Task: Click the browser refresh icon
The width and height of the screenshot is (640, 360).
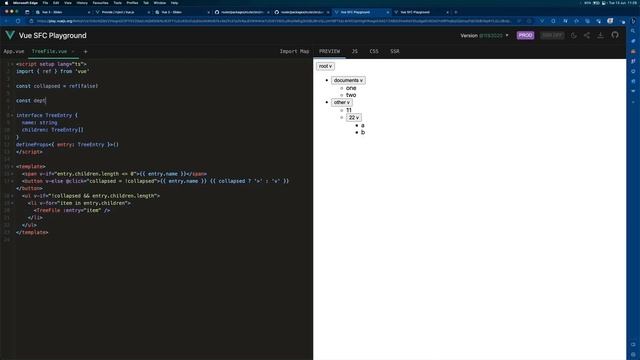Action: 18,21
